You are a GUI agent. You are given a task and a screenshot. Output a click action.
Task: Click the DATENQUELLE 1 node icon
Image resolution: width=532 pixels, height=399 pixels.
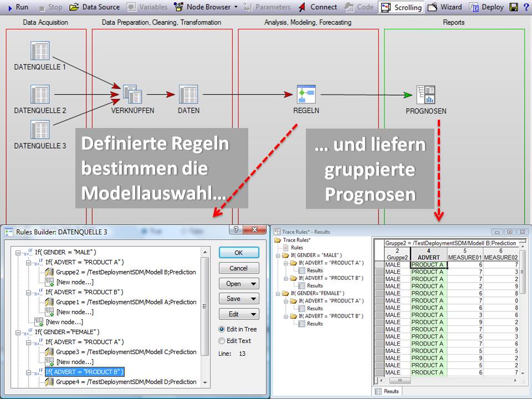[x=40, y=50]
